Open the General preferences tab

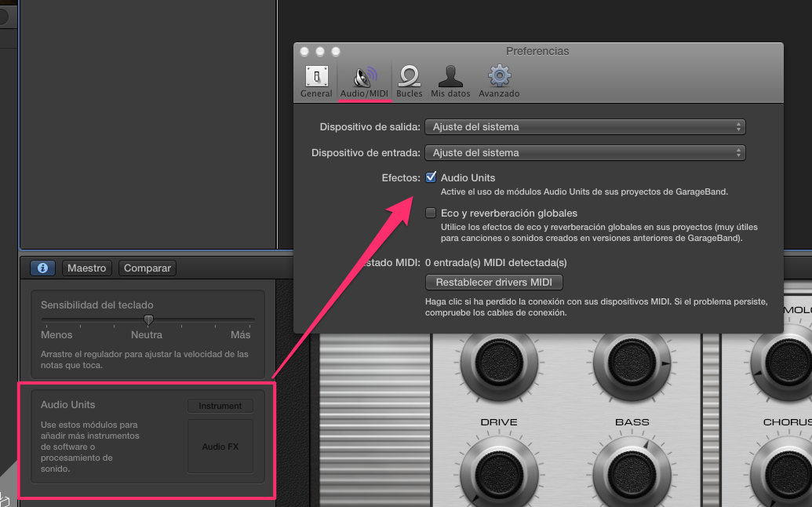[x=316, y=82]
